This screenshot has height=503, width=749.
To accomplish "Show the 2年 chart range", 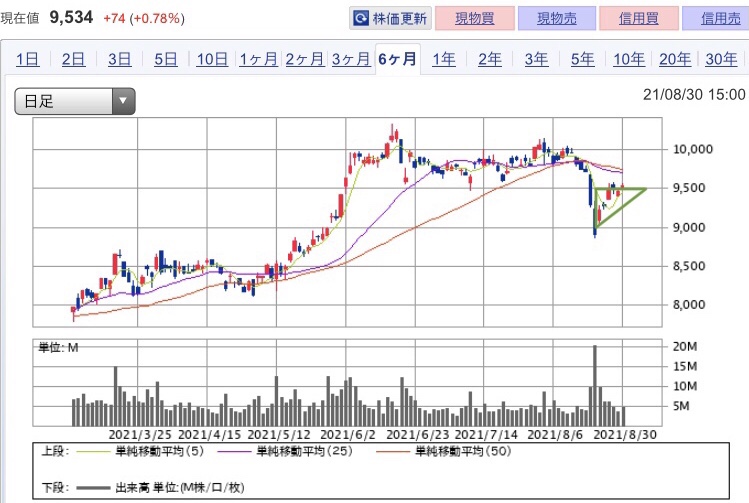I will (x=490, y=59).
